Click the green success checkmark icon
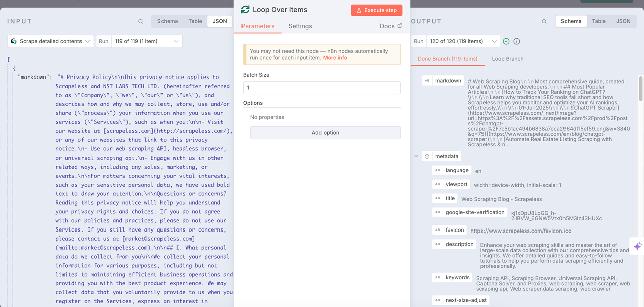 pos(506,41)
